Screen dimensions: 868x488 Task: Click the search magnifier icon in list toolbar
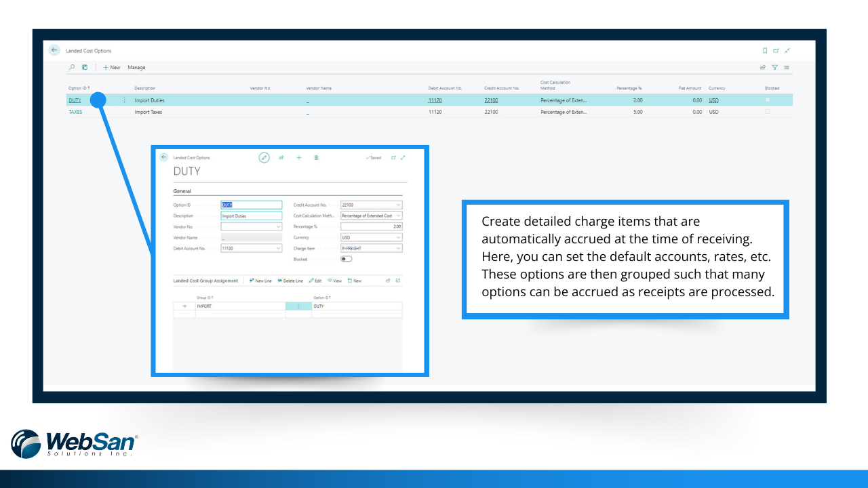pos(73,67)
